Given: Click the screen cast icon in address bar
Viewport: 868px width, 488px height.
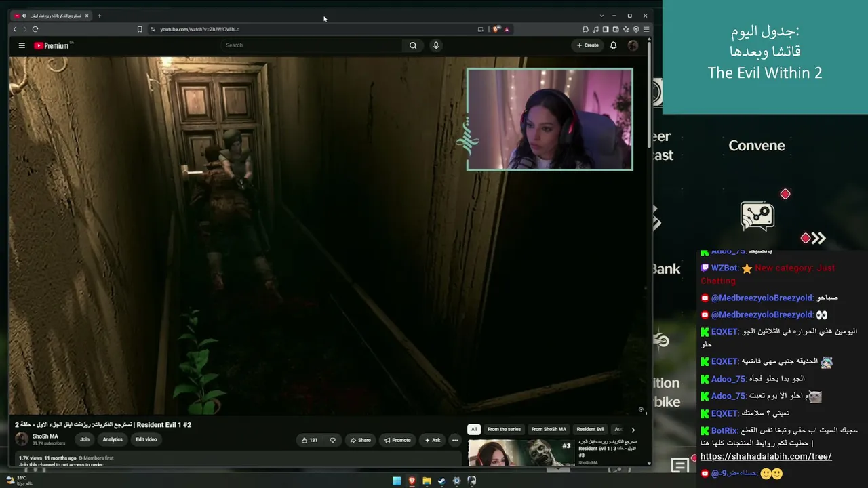Looking at the screenshot, I should (481, 29).
